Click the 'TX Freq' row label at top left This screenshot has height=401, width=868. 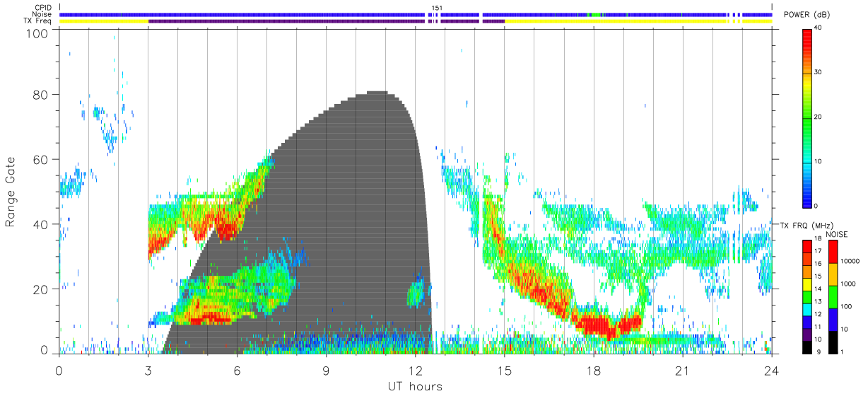coord(37,21)
